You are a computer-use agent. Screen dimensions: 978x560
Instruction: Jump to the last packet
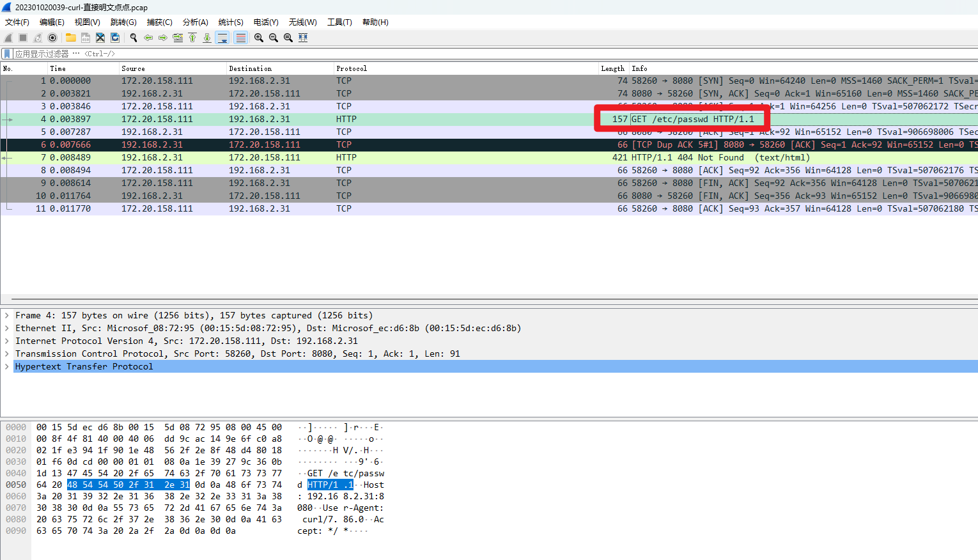[207, 38]
